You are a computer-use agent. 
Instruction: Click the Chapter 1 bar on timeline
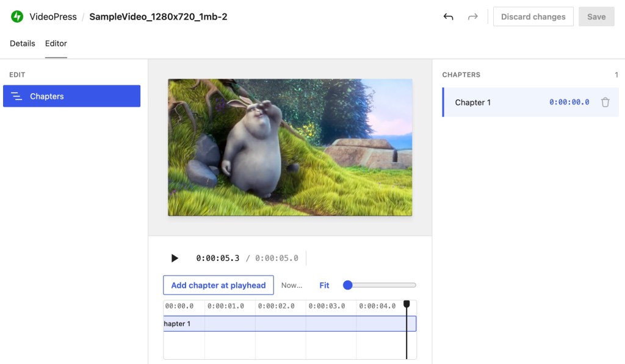point(290,324)
